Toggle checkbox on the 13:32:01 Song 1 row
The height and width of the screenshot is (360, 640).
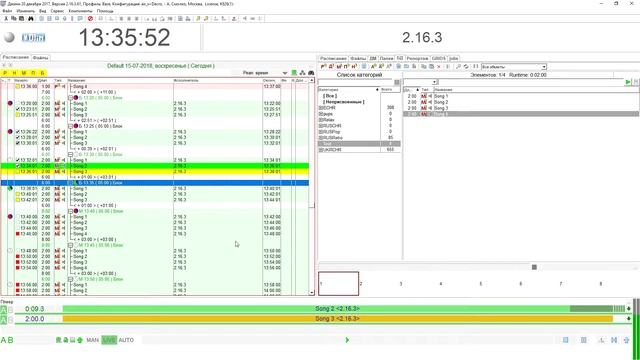point(18,160)
